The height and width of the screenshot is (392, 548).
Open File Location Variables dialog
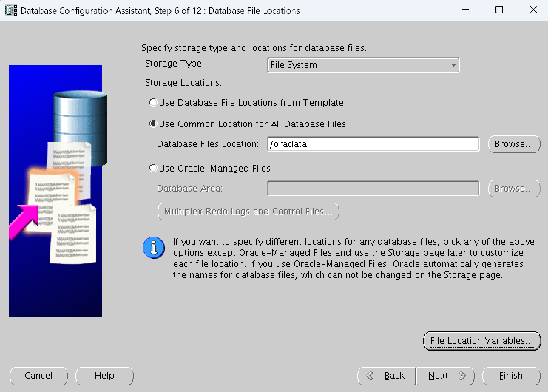click(x=482, y=341)
